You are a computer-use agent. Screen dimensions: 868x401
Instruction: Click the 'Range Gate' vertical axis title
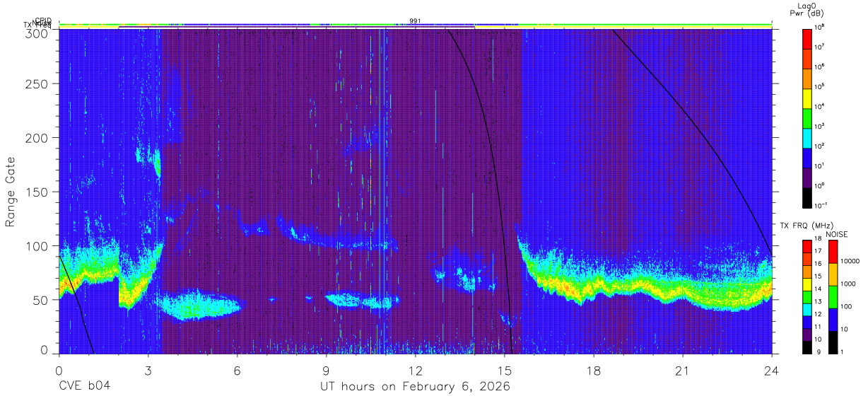[x=11, y=192]
